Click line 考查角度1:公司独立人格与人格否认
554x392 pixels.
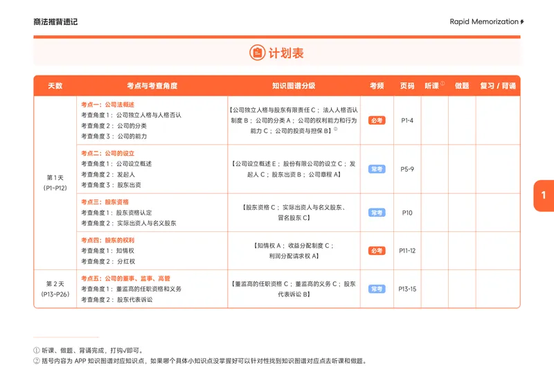coord(131,115)
